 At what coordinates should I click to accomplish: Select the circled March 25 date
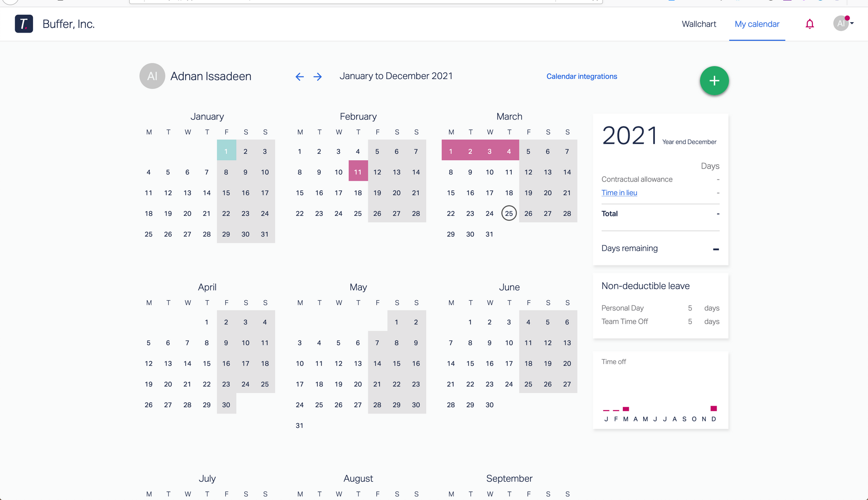(x=509, y=213)
